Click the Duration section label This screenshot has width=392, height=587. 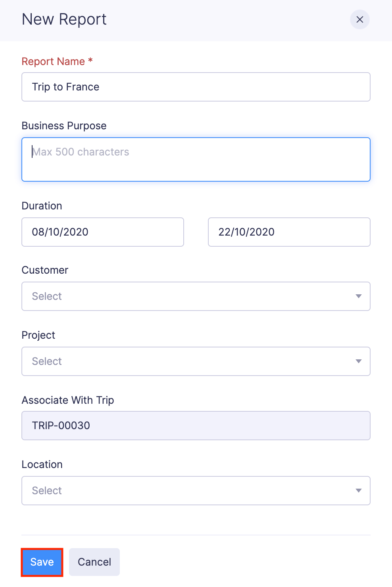point(42,206)
